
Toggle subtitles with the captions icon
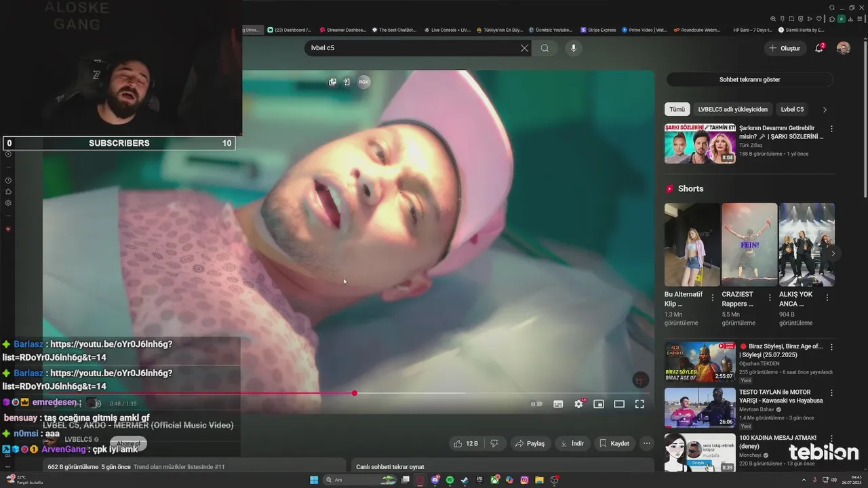[x=558, y=404]
